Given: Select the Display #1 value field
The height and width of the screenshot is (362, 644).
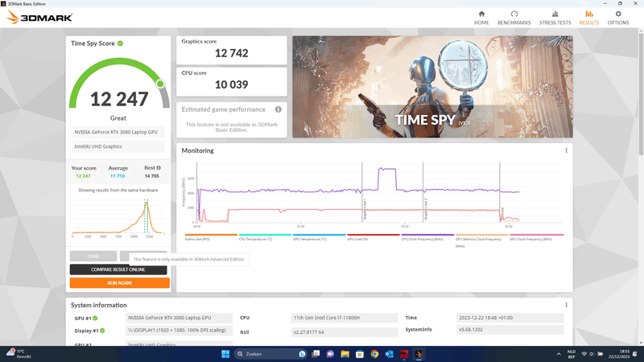Looking at the screenshot, I should pyautogui.click(x=179, y=331).
